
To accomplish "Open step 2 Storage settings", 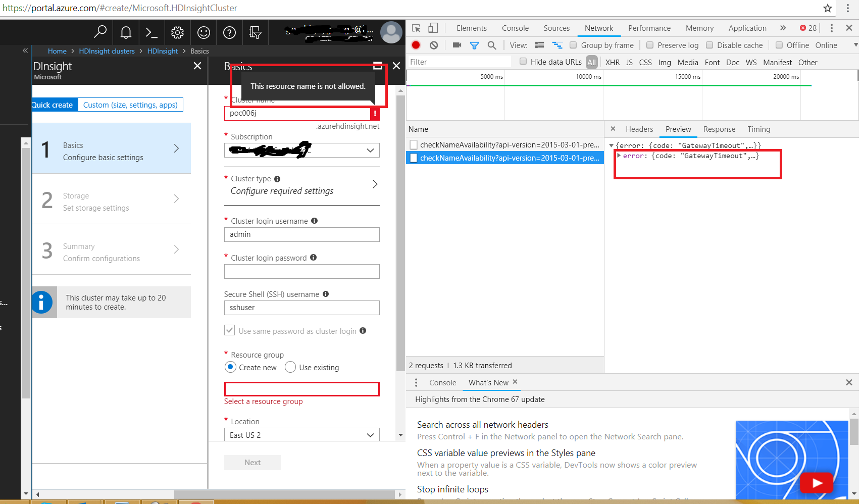I will coord(112,199).
